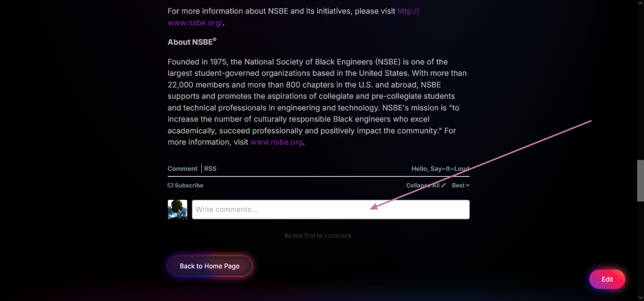Screen dimensions: 644x301
Task: Click the pink Edit button
Action: (x=607, y=279)
